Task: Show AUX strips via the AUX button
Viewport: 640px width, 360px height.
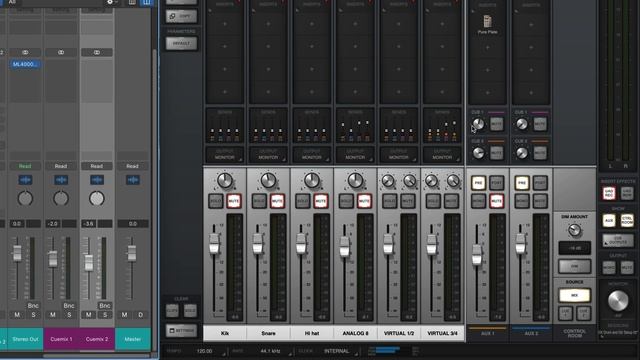Action: pyautogui.click(x=609, y=220)
